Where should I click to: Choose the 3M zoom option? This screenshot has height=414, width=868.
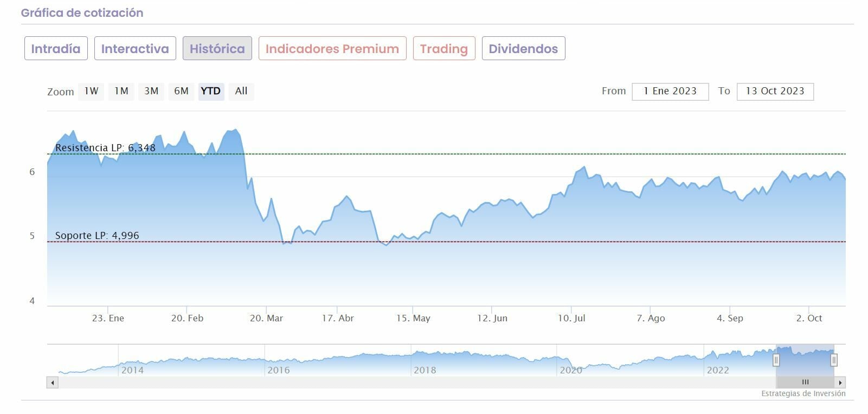pos(151,91)
